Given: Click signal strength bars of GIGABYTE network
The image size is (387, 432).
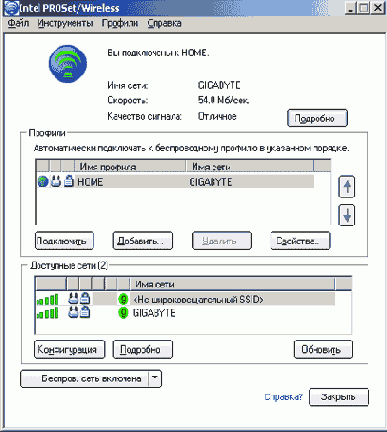Looking at the screenshot, I should click(x=47, y=313).
